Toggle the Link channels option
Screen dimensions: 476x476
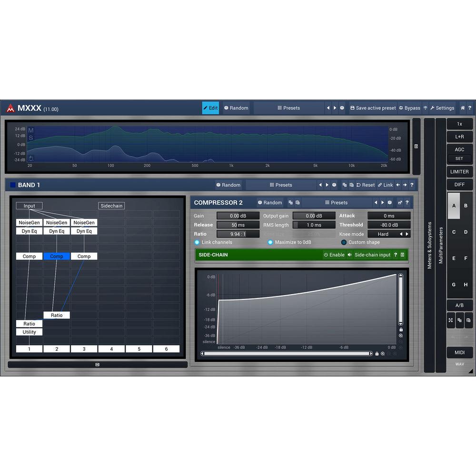coord(197,242)
